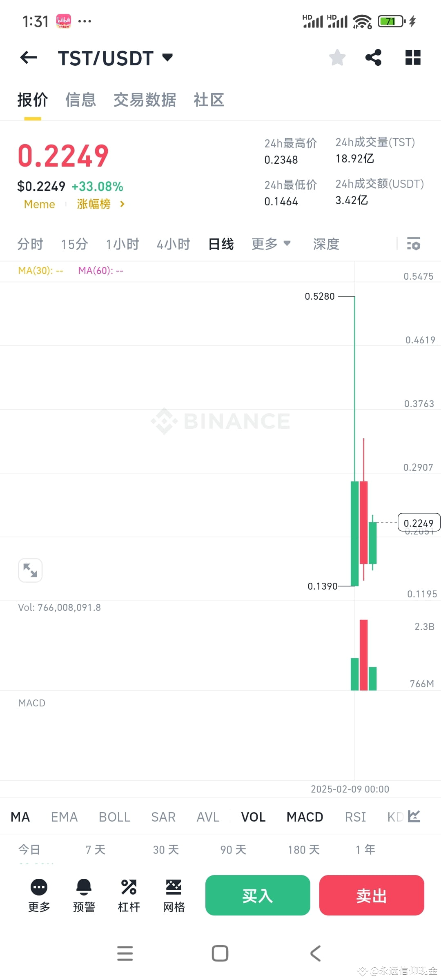Open the chart settings icon beside 深度
441x980 pixels.
[x=414, y=244]
